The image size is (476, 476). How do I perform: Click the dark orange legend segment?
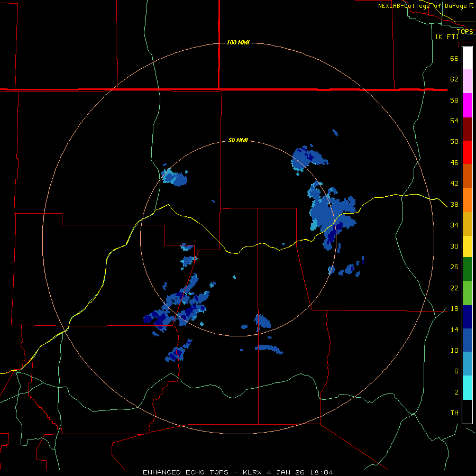coord(467,176)
